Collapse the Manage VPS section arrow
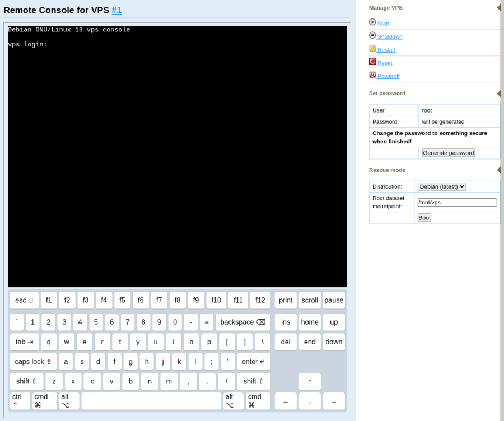 pyautogui.click(x=499, y=8)
